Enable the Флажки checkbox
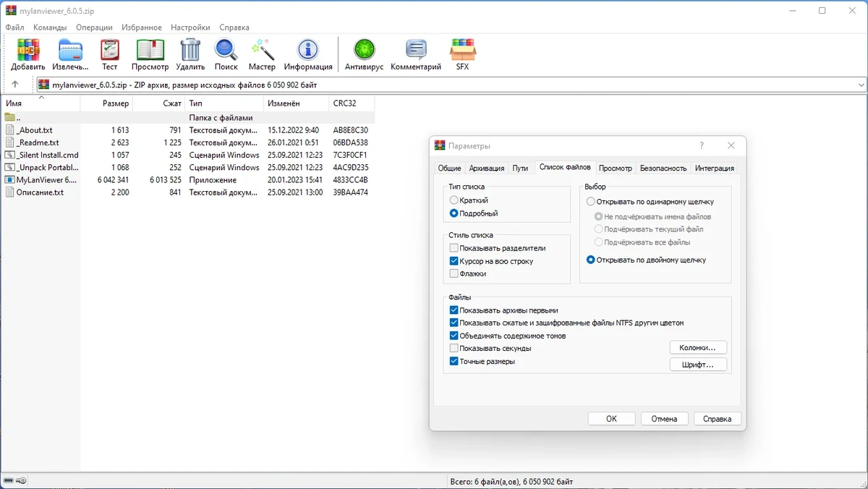 [x=454, y=273]
